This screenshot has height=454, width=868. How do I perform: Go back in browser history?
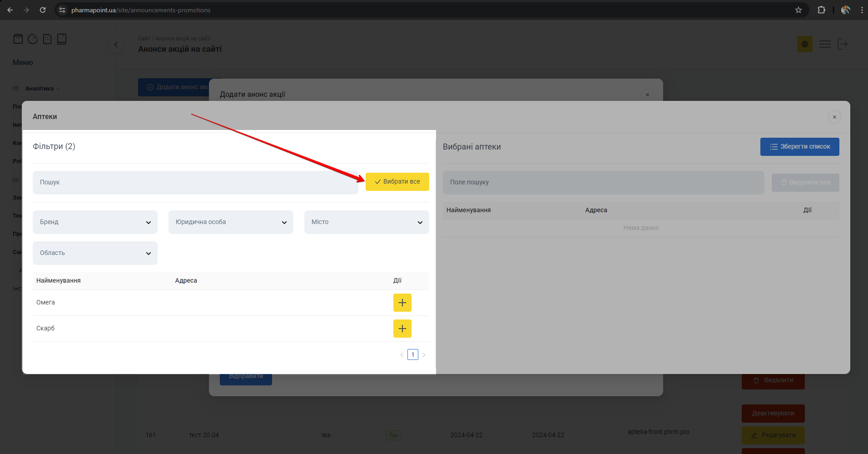point(10,10)
